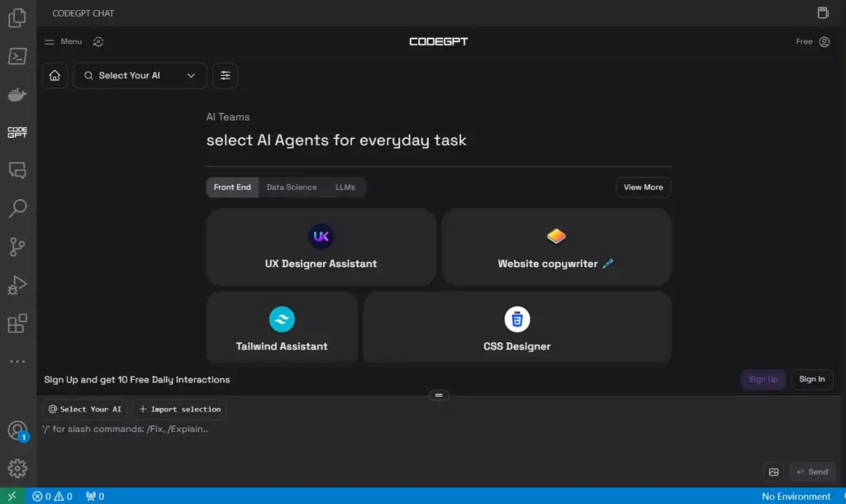
Task: Expand the Select Your AI dropdown
Action: click(140, 75)
